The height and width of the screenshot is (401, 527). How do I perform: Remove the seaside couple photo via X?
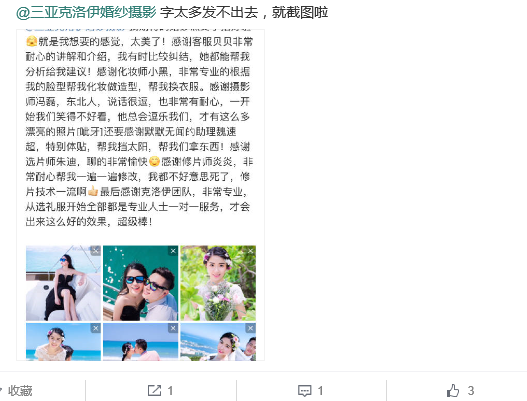coord(251,328)
